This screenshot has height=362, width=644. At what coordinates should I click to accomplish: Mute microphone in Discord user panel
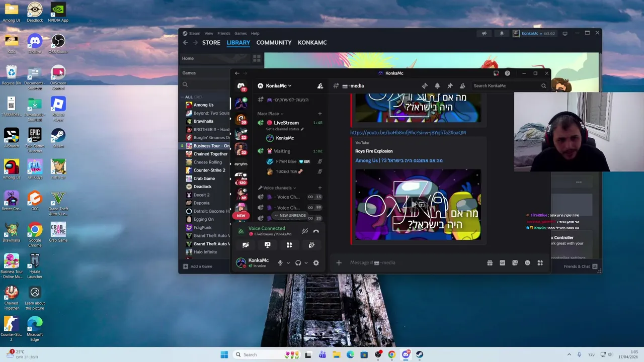coord(280,262)
